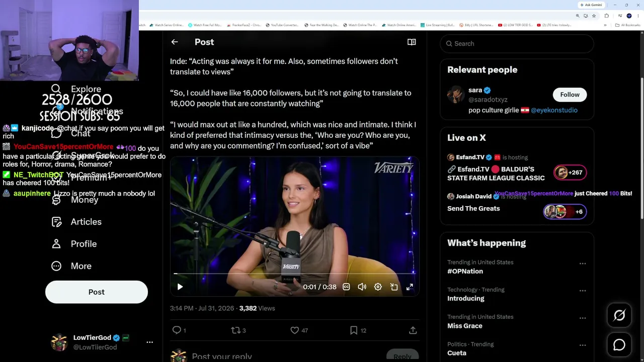Expand the video to fullscreen
Image resolution: width=644 pixels, height=362 pixels.
click(410, 287)
